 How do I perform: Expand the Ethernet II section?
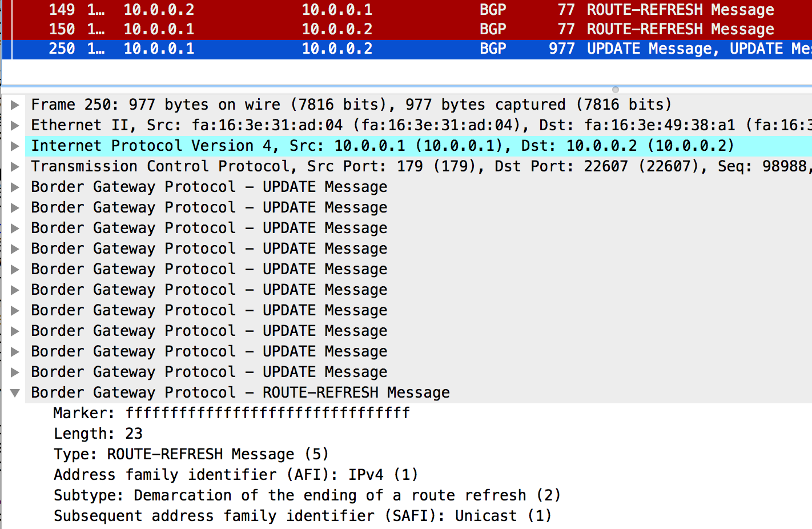pyautogui.click(x=15, y=126)
